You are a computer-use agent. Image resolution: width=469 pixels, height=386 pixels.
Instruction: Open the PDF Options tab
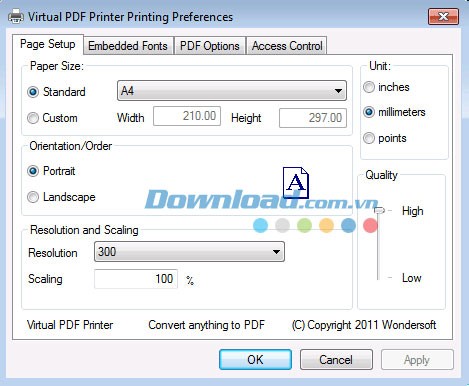(210, 46)
